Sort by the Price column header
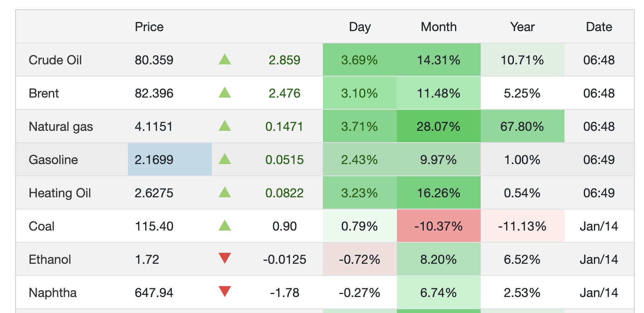This screenshot has width=644, height=313. tap(149, 27)
